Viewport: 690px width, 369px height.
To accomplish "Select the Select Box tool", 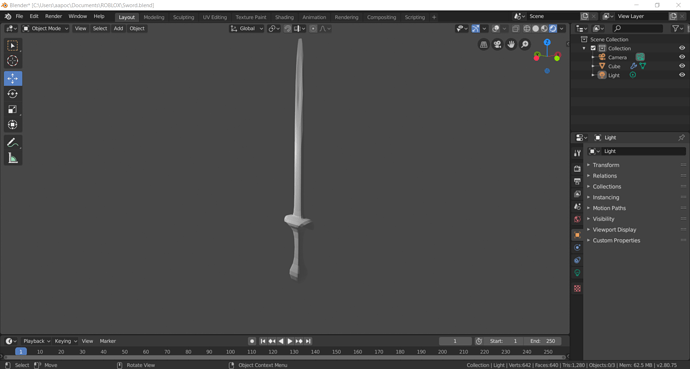I will [x=13, y=46].
